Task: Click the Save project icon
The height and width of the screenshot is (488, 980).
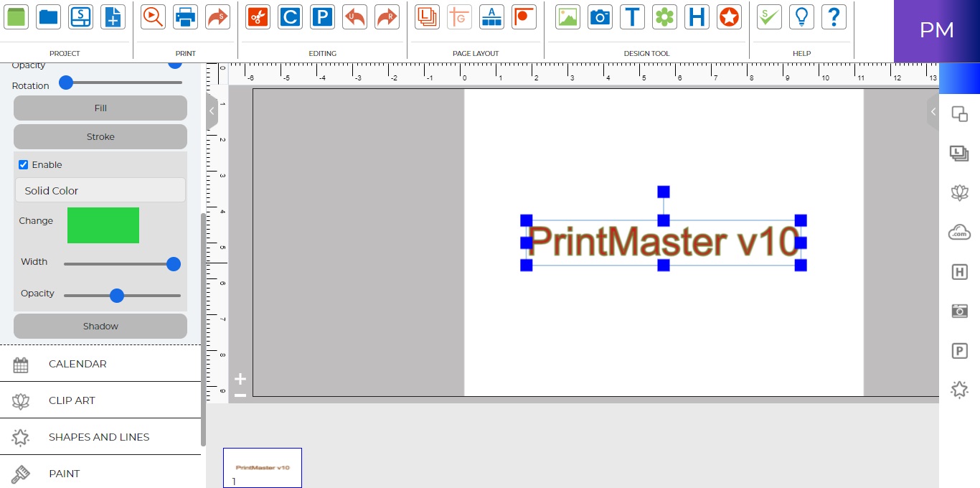Action: click(x=80, y=17)
